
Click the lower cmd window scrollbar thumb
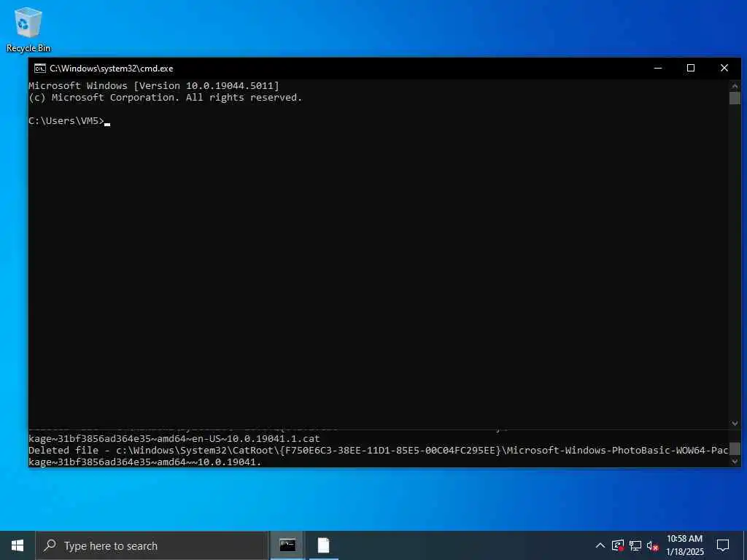(735, 448)
